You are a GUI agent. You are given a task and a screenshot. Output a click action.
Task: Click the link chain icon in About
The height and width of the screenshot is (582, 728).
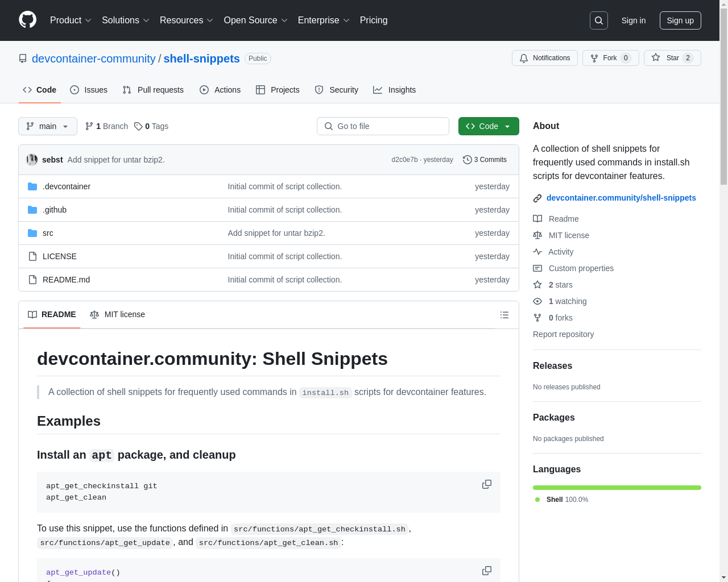pos(537,198)
